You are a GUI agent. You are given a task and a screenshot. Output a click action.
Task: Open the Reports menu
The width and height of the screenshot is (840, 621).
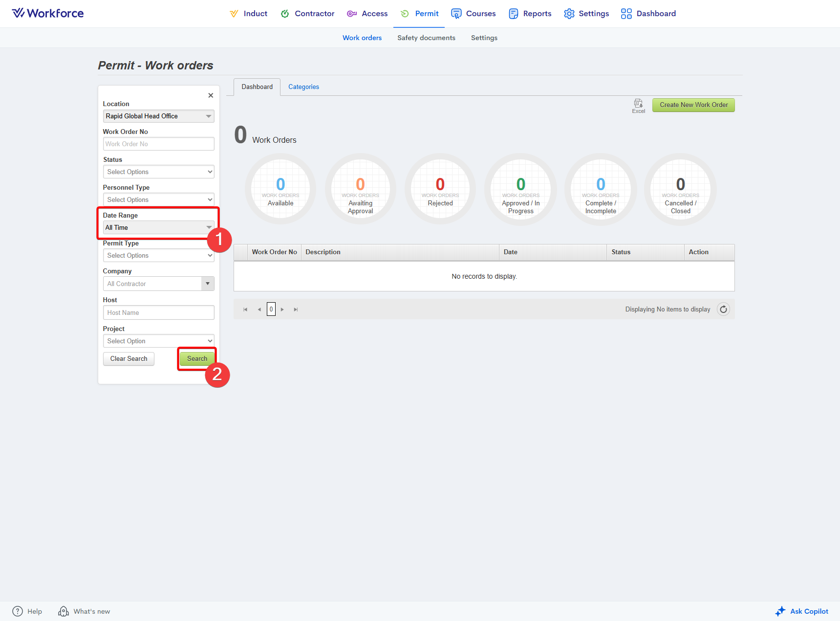[x=530, y=14]
